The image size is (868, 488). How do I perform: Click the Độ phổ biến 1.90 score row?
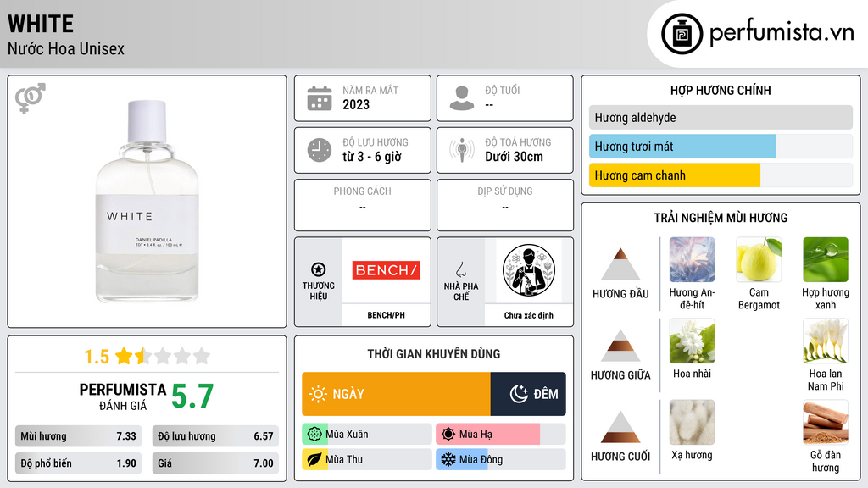tap(79, 463)
